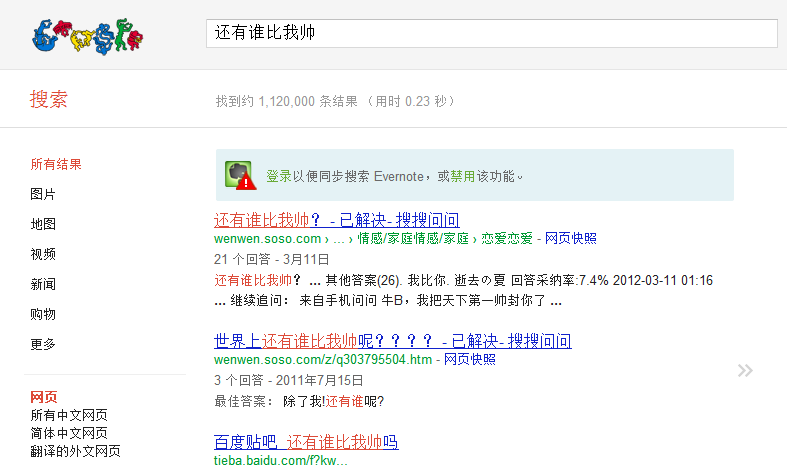
Task: Choose 简体中文网页 filter
Action: click(x=69, y=433)
